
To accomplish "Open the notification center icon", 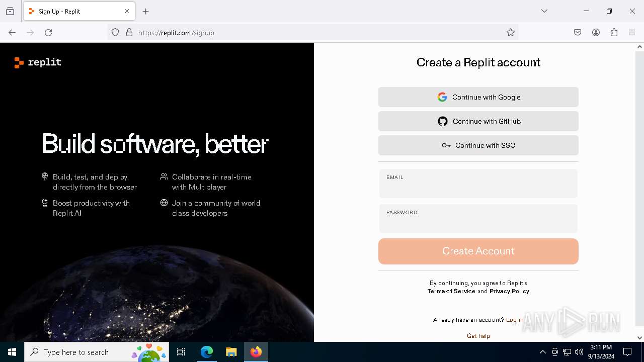I will tap(627, 352).
